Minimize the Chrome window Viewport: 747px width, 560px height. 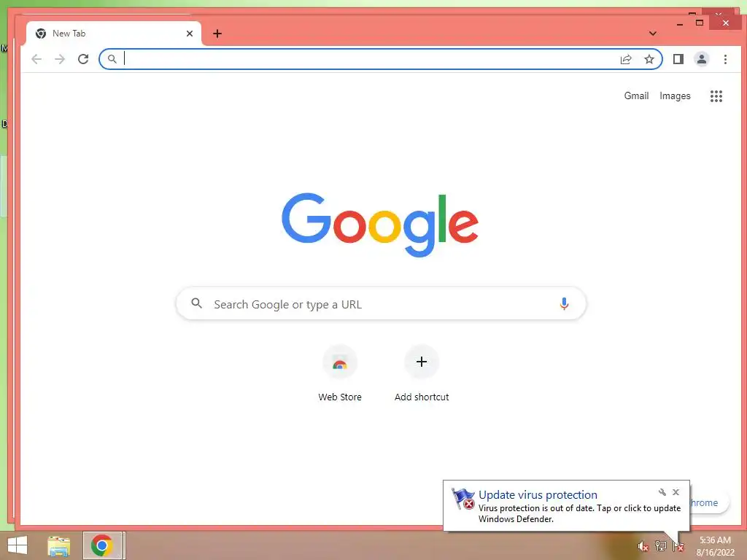click(680, 23)
